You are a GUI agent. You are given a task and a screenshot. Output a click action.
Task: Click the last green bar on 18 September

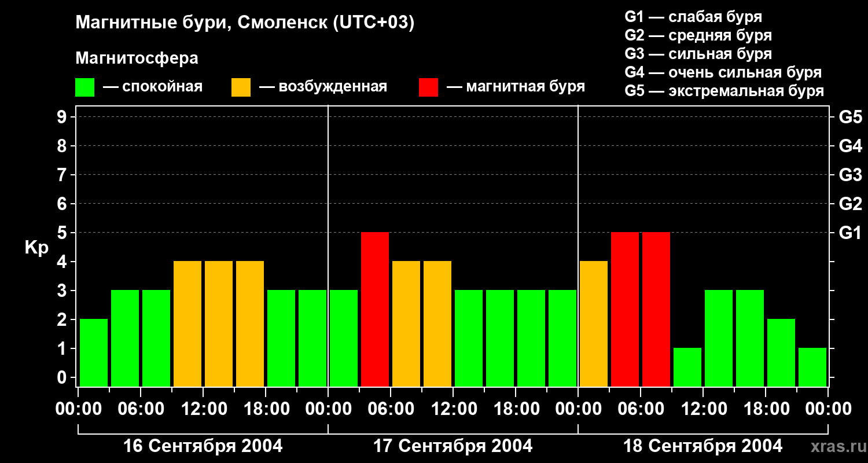[812, 367]
